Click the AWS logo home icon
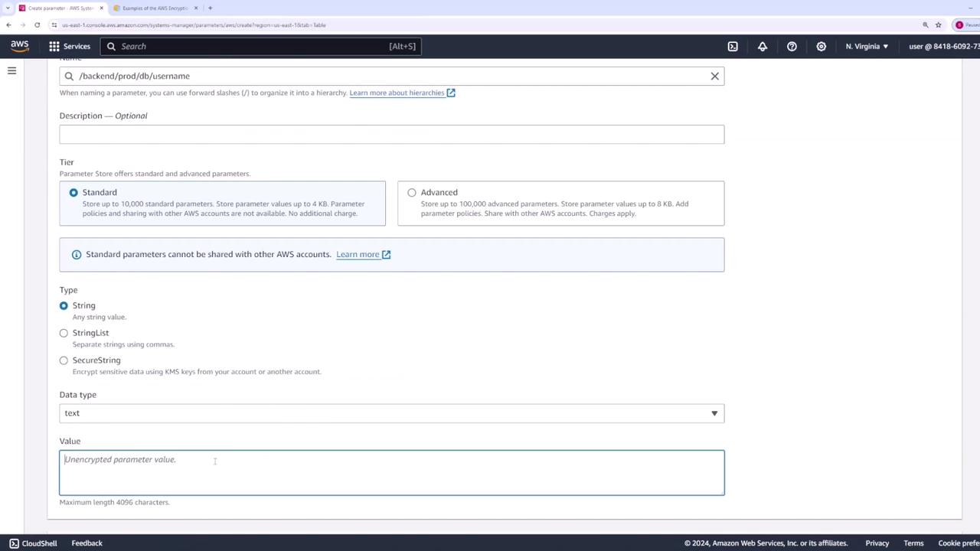Viewport: 980px width, 551px height. [20, 46]
